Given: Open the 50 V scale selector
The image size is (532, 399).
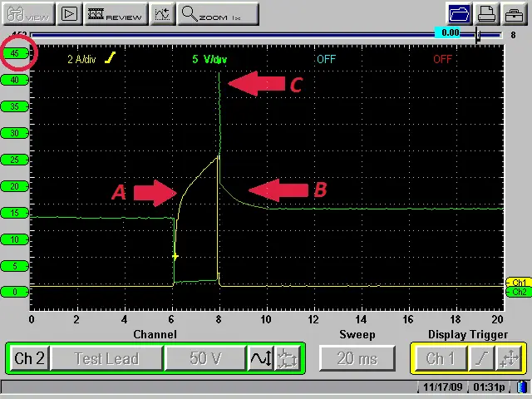Looking at the screenshot, I should pos(204,358).
